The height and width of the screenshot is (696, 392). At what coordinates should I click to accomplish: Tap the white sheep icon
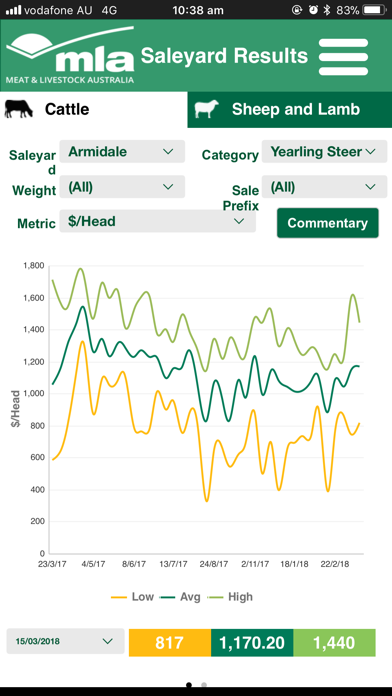207,109
